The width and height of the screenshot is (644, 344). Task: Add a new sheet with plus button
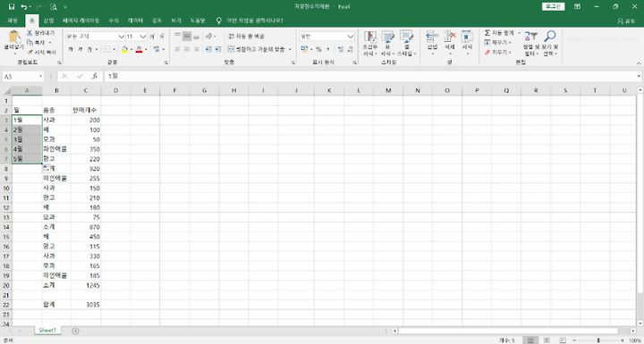click(75, 331)
